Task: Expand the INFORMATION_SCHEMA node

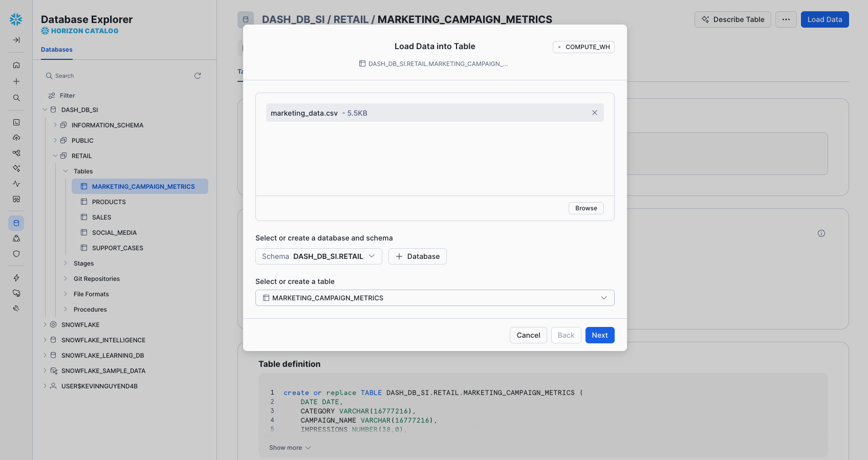Action: (55, 125)
